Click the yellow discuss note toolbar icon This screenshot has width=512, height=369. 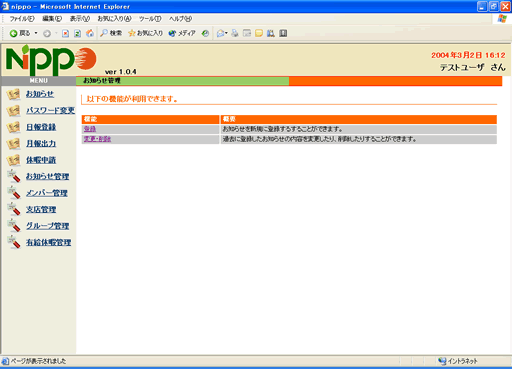(259, 33)
